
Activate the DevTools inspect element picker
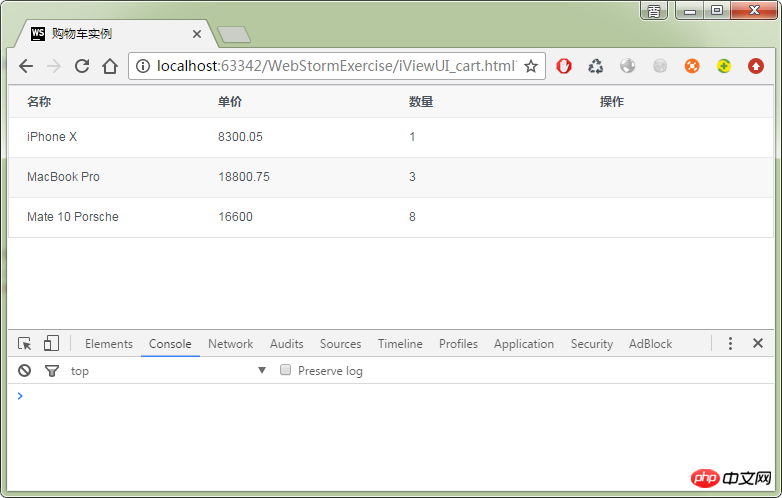[x=24, y=343]
